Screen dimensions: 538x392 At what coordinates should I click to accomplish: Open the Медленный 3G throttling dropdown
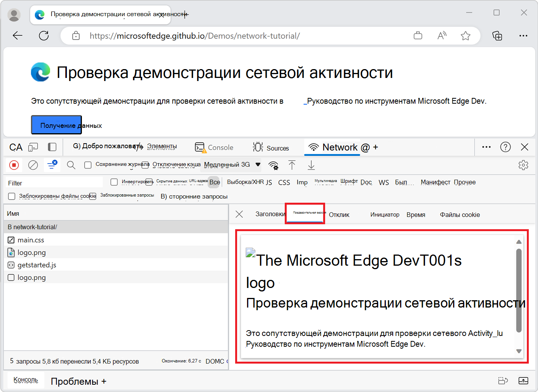tap(232, 165)
